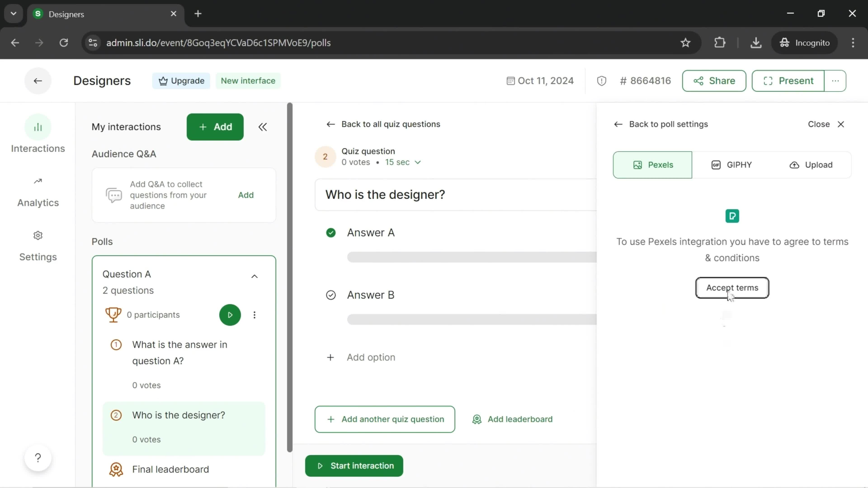
Task: Click the Analytics panel icon
Action: click(x=38, y=182)
